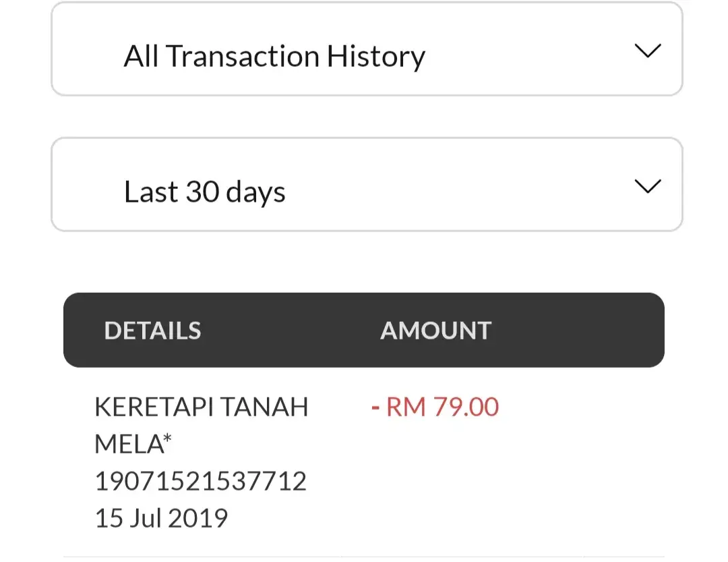Click the All Transaction History label text
Viewport: 728px width, 562px height.
[274, 56]
